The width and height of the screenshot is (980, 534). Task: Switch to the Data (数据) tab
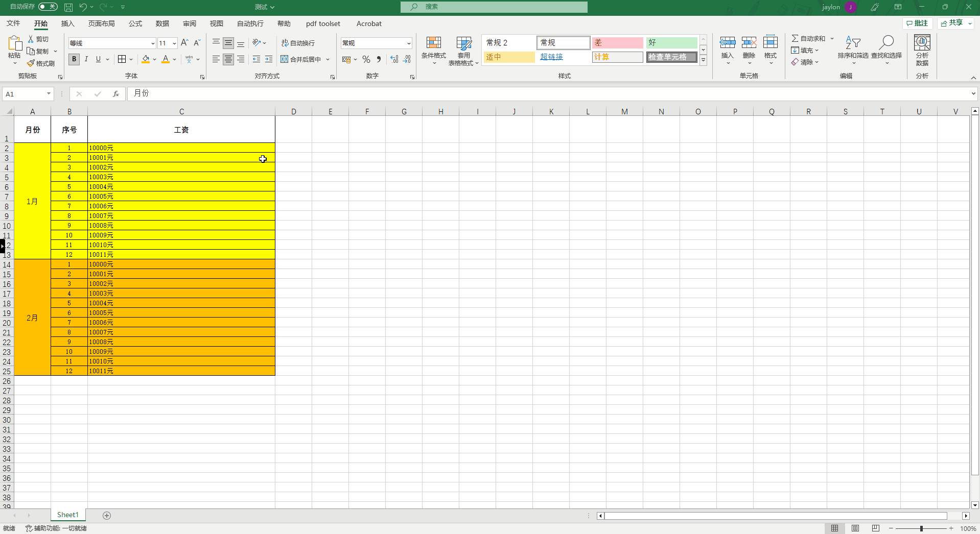pos(162,23)
